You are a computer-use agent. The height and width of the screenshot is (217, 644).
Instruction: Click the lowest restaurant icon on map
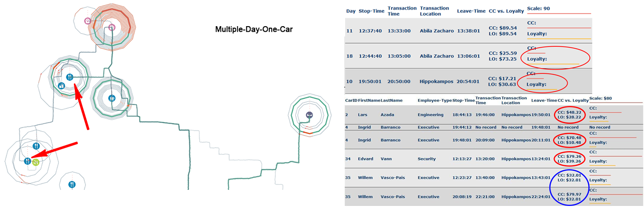[72, 184]
